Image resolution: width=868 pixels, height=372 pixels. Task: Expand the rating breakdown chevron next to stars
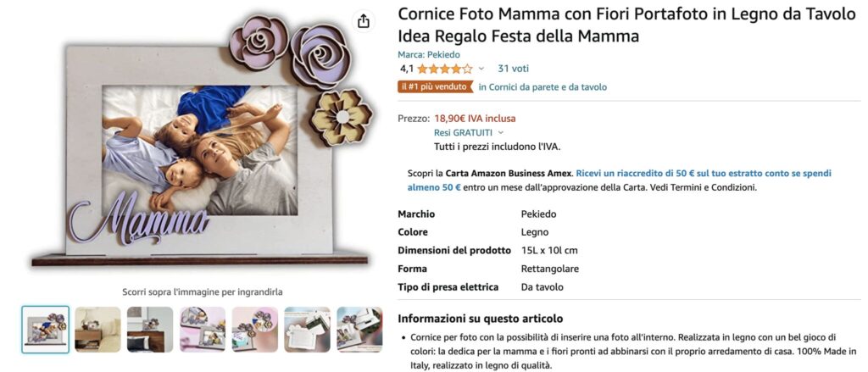point(481,69)
